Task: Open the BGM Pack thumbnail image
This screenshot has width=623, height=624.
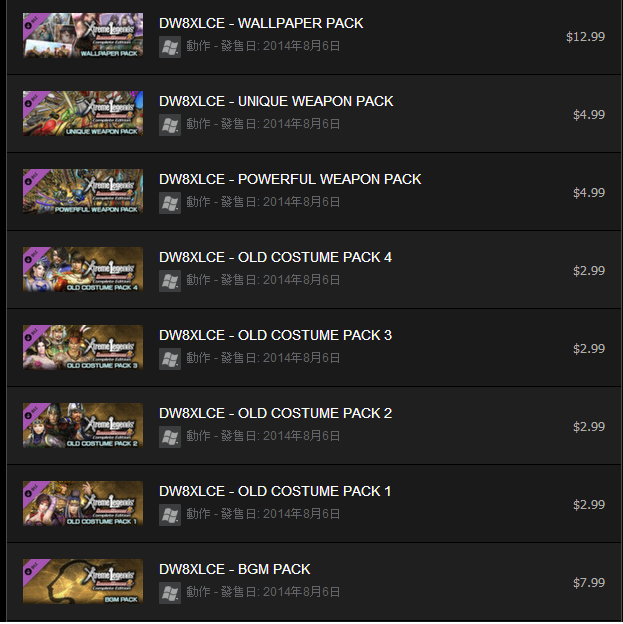Action: [83, 581]
